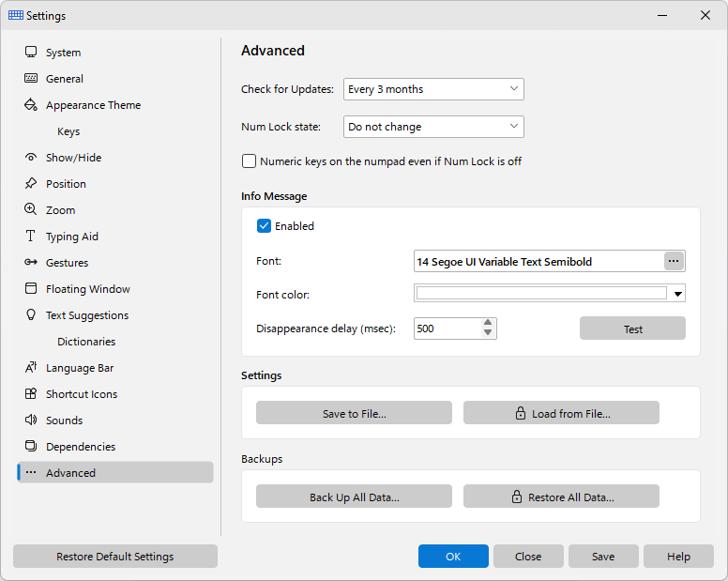Click the disappearance delay input field
Screen dimensions: 728x581
(447, 329)
